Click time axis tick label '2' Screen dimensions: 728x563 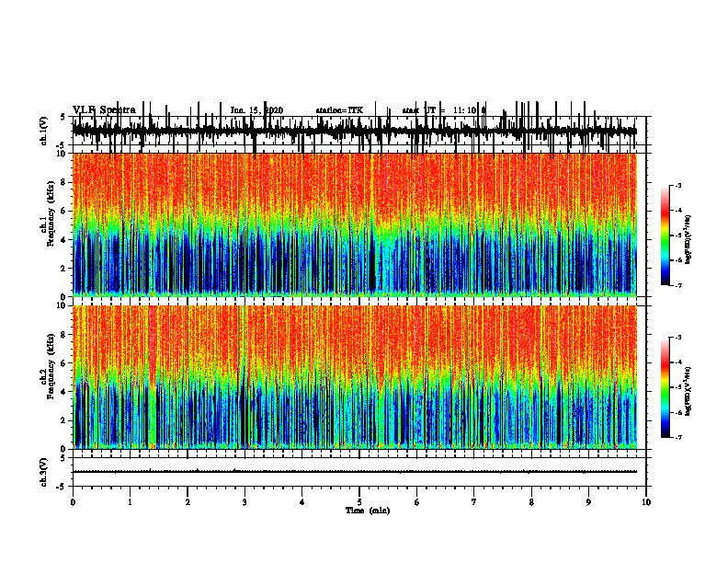(188, 502)
